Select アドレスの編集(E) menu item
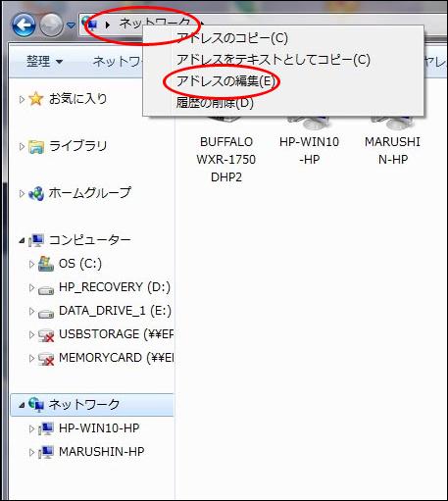Viewport: 448px width, 501px height. pyautogui.click(x=226, y=81)
